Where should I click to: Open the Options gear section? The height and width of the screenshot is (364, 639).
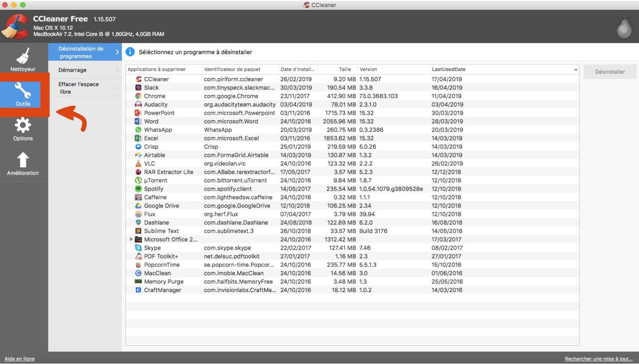tap(23, 129)
